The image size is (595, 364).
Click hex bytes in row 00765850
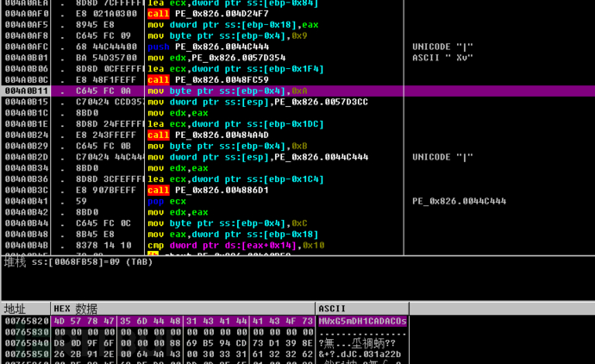(183, 355)
